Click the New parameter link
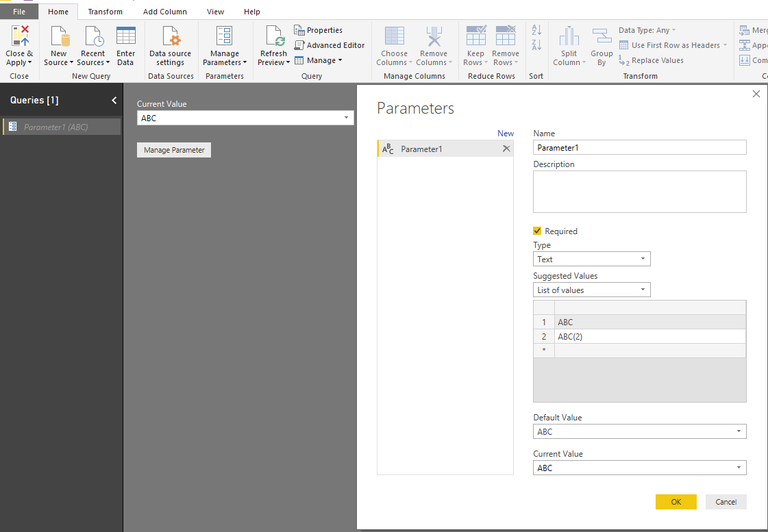The width and height of the screenshot is (768, 532). pyautogui.click(x=506, y=133)
